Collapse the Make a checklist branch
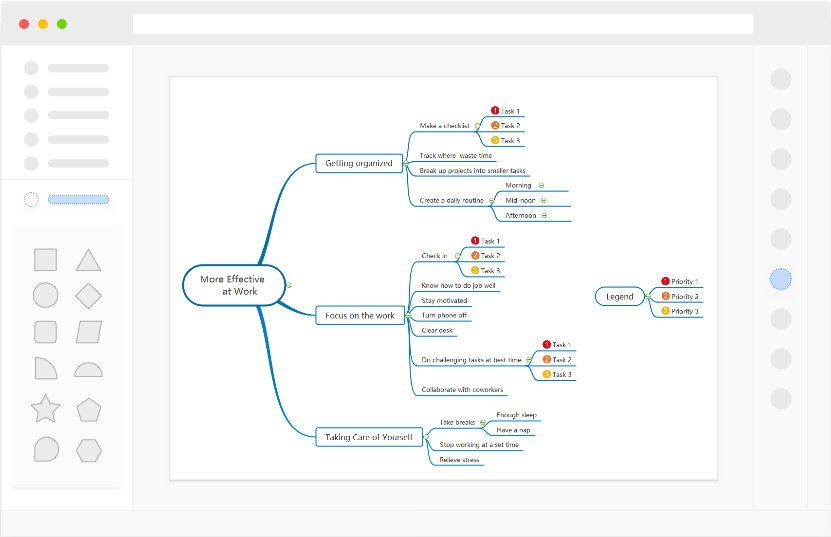The width and height of the screenshot is (831, 537). [x=477, y=126]
